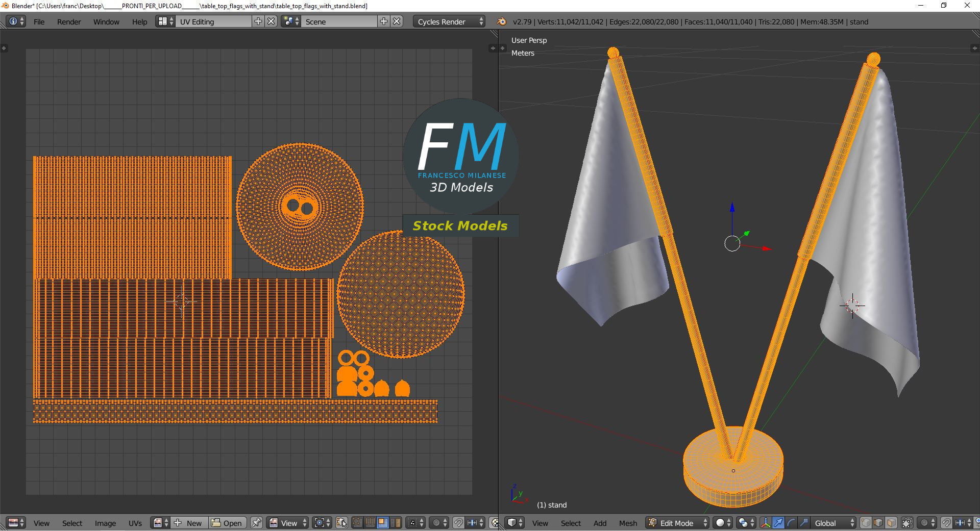Toggle UV sync selection with mesh
Screen dimensions: 980x531
point(342,523)
